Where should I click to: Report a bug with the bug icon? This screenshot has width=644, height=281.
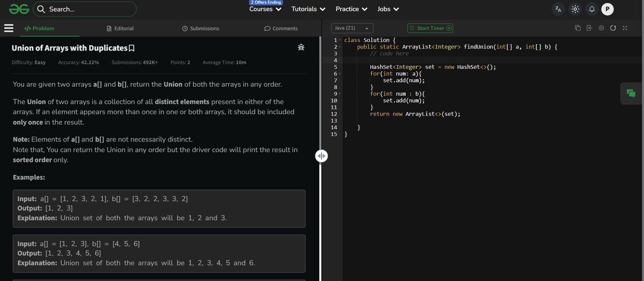[301, 48]
